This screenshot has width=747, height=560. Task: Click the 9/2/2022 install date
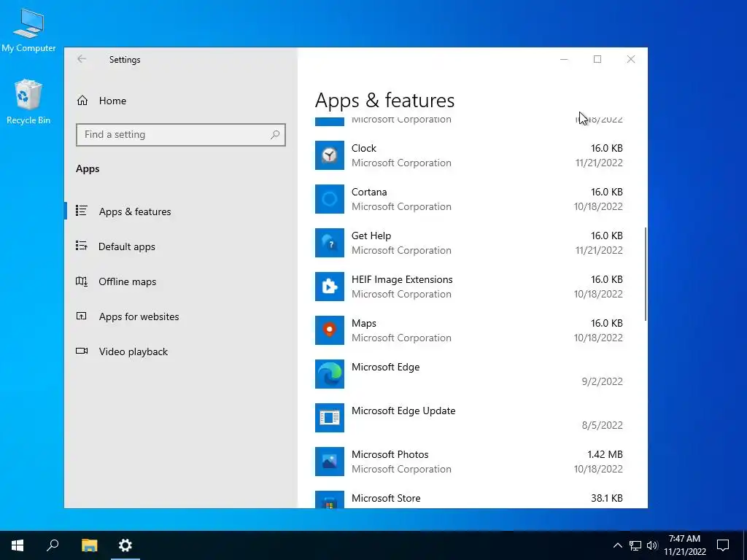tap(602, 381)
